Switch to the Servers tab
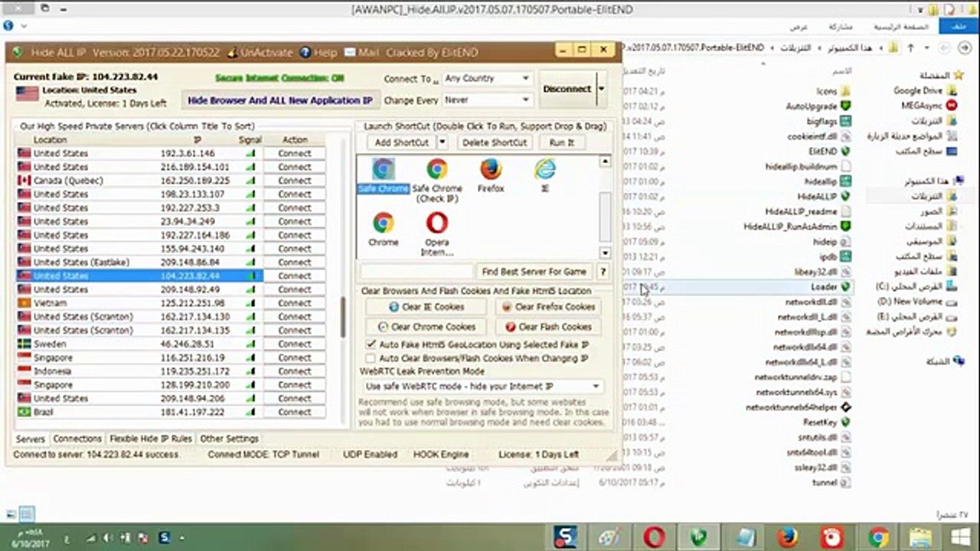This screenshot has width=980, height=551. 31,439
